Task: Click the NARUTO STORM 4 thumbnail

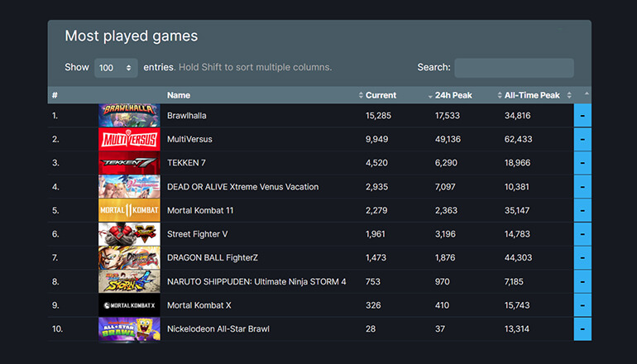Action: [129, 281]
